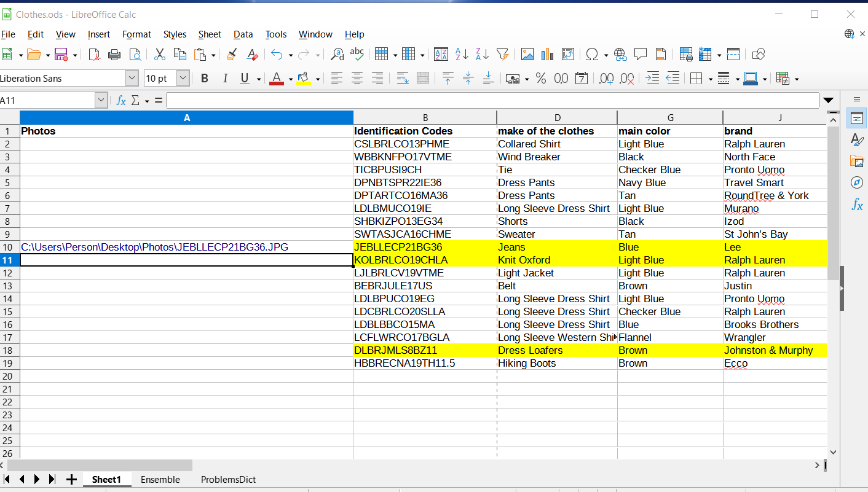Click the formula input line
The width and height of the screenshot is (868, 492).
[492, 100]
